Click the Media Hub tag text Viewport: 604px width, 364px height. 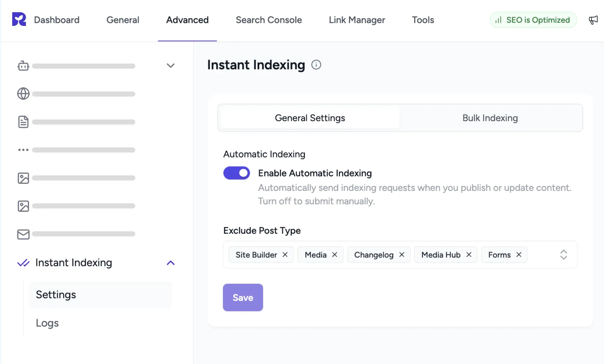click(441, 255)
